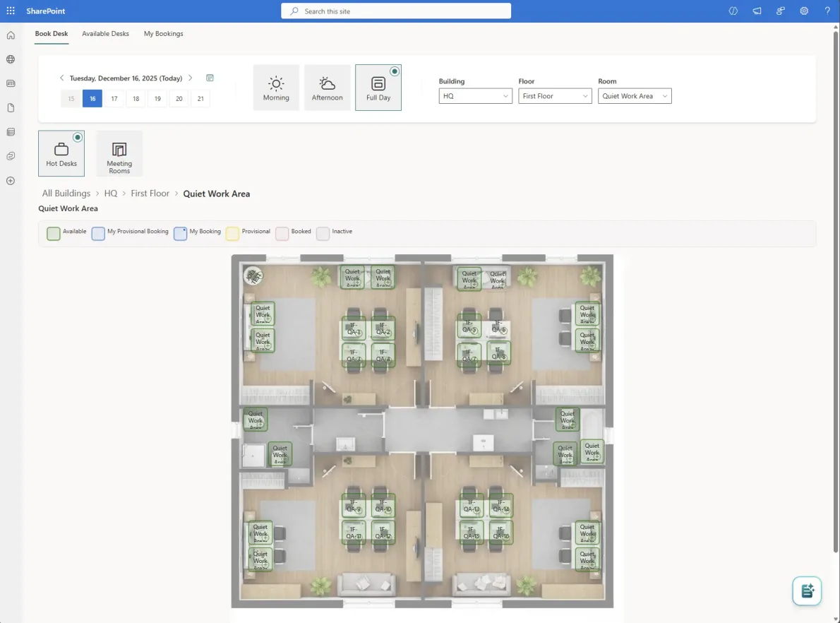Click the plus icon to create in sidebar
This screenshot has height=623, width=840.
coord(10,181)
